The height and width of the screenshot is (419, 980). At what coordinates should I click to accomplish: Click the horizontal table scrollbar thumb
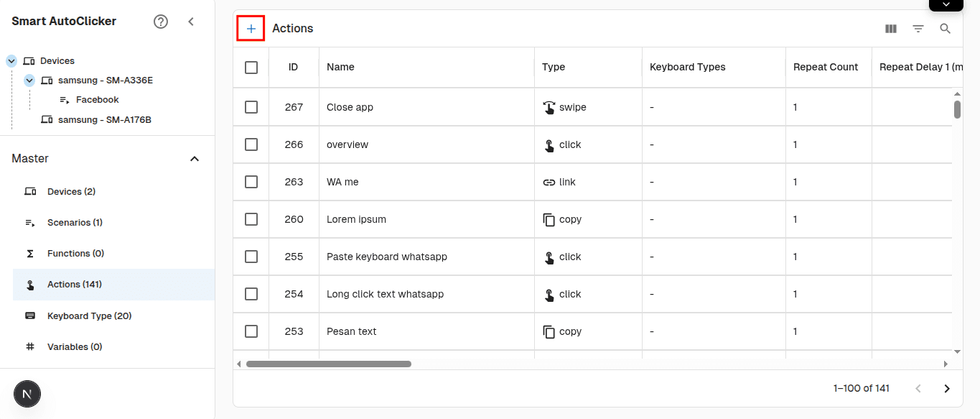coord(328,364)
